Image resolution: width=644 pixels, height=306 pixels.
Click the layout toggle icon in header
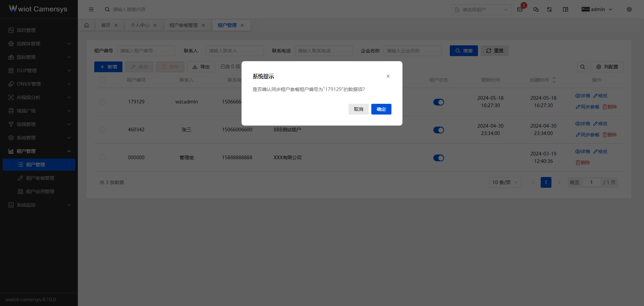566,9
